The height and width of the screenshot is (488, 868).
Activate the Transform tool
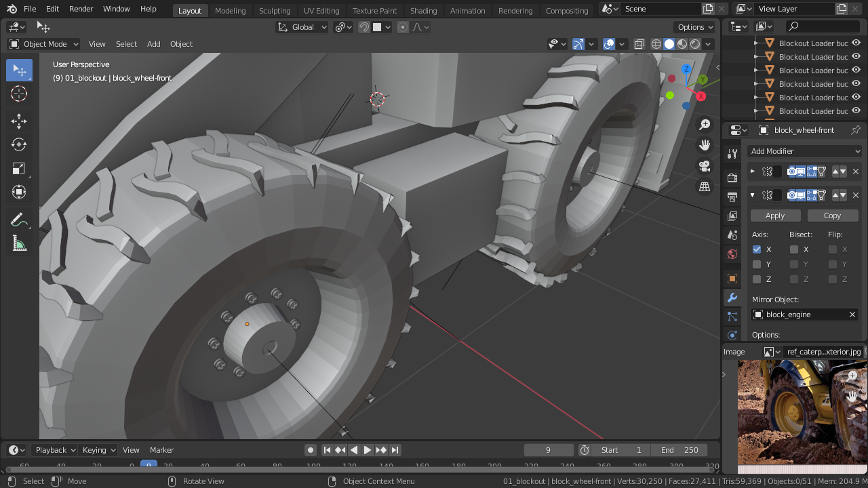click(x=19, y=192)
